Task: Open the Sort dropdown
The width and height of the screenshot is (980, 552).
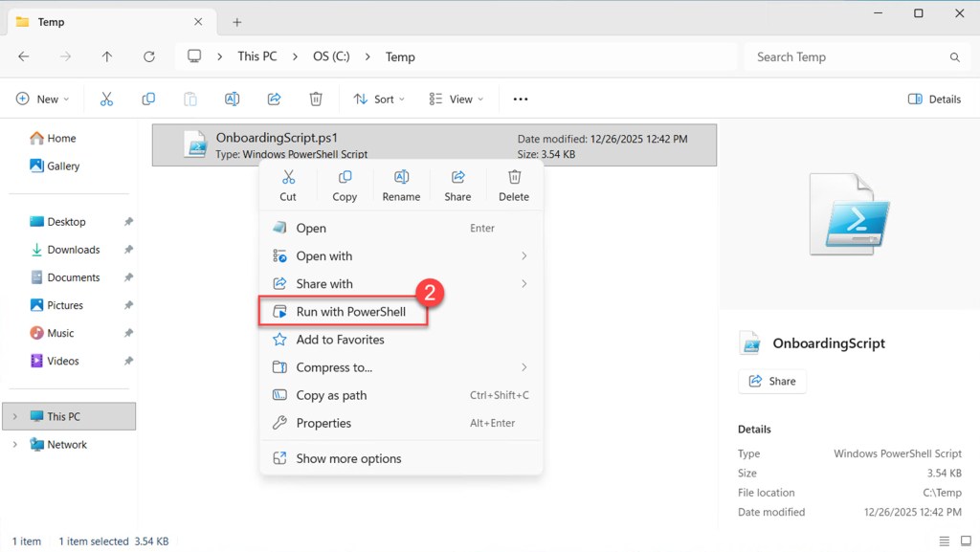Action: tap(379, 99)
